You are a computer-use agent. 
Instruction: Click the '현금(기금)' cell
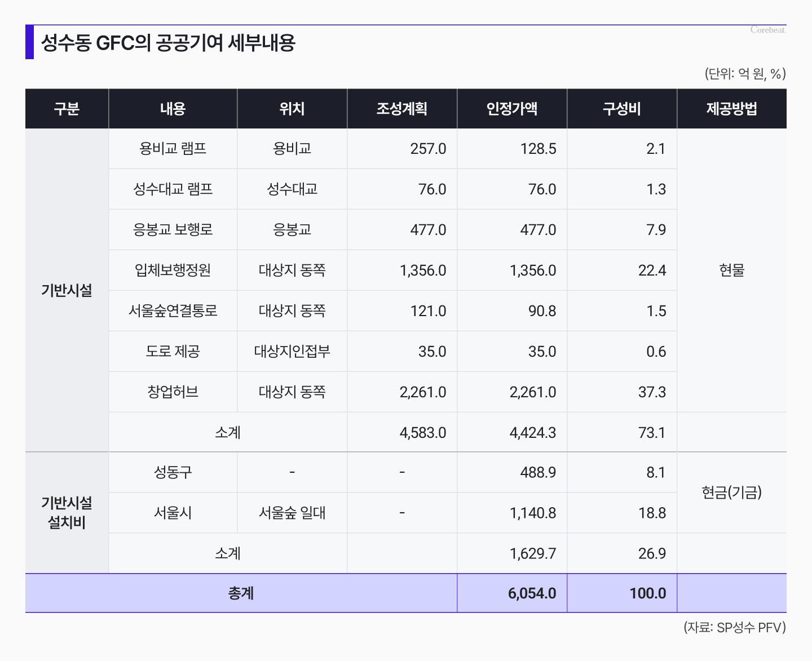pos(731,493)
